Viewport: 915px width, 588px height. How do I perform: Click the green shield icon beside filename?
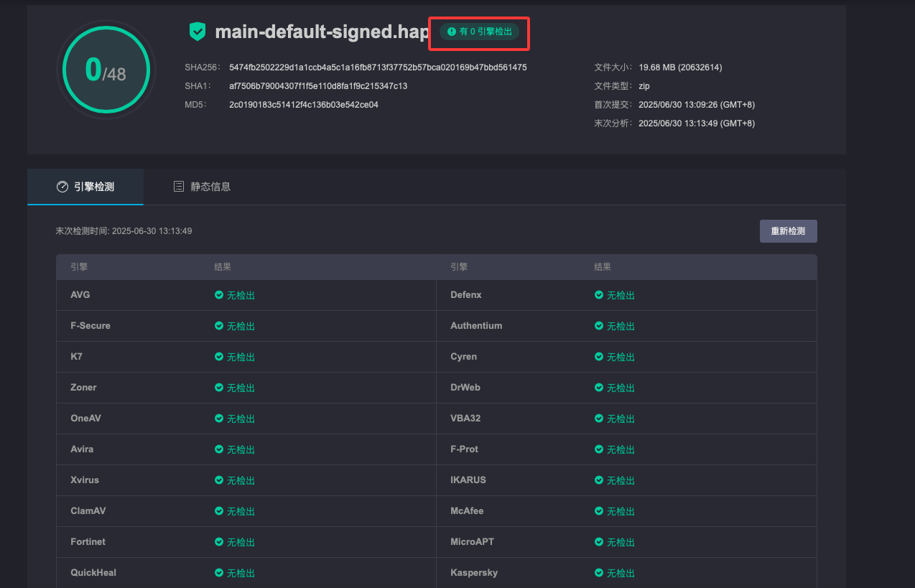[198, 32]
